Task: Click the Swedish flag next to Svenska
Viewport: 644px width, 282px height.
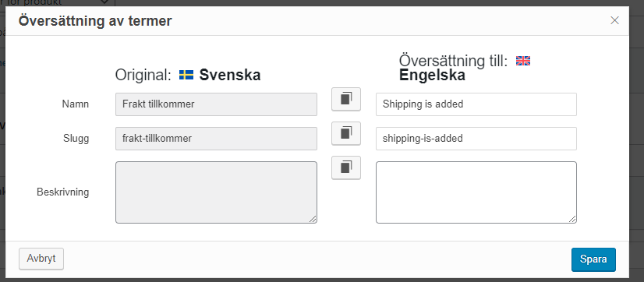Action: pos(186,75)
